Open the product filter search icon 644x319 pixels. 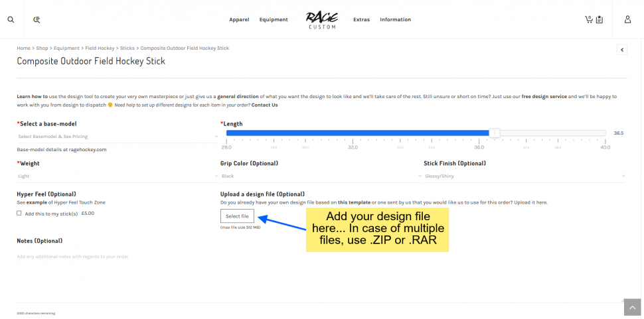pos(37,20)
